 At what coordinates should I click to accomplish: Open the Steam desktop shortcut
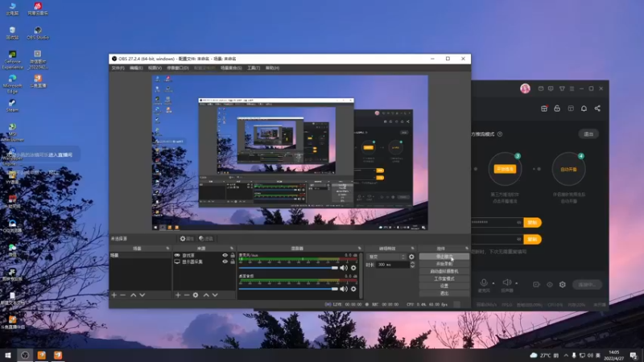pos(12,105)
